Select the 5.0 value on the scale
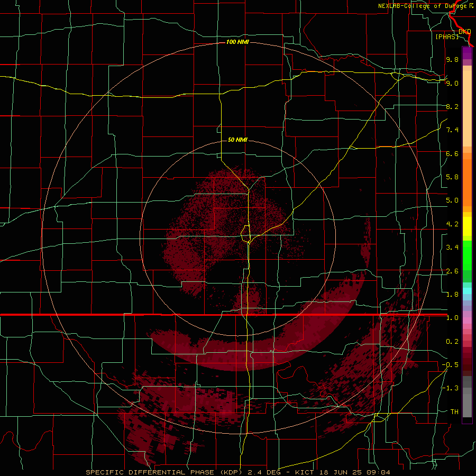This screenshot has height=476, width=476. (x=452, y=200)
